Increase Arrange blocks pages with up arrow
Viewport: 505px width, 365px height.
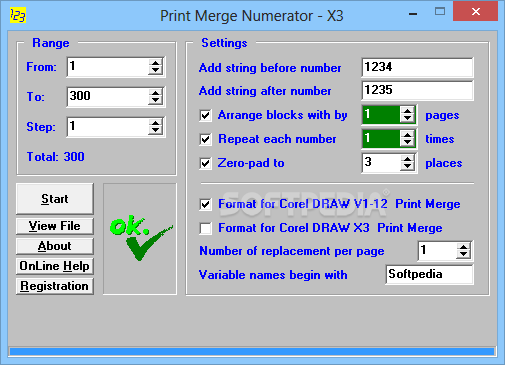[407, 111]
